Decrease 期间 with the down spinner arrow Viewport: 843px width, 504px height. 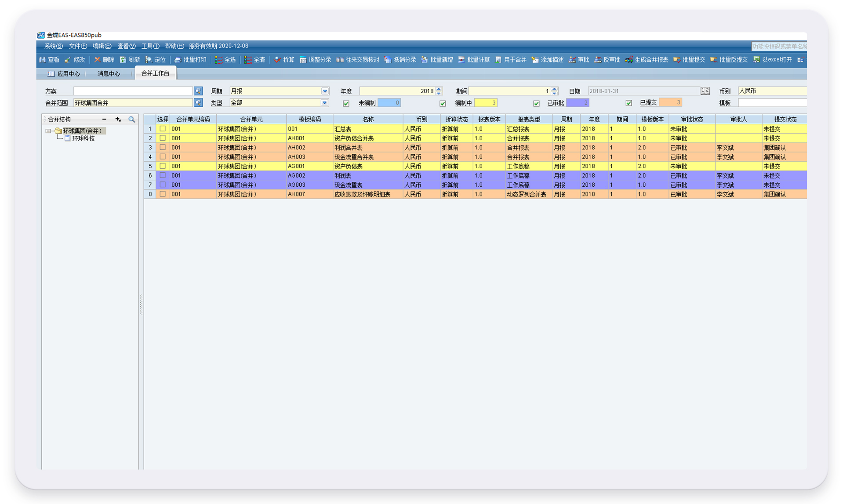[554, 93]
